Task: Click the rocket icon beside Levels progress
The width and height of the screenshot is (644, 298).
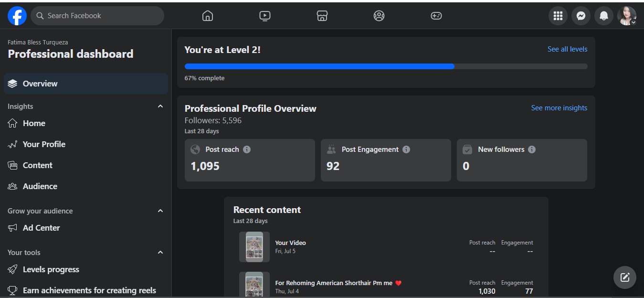Action: click(x=12, y=269)
